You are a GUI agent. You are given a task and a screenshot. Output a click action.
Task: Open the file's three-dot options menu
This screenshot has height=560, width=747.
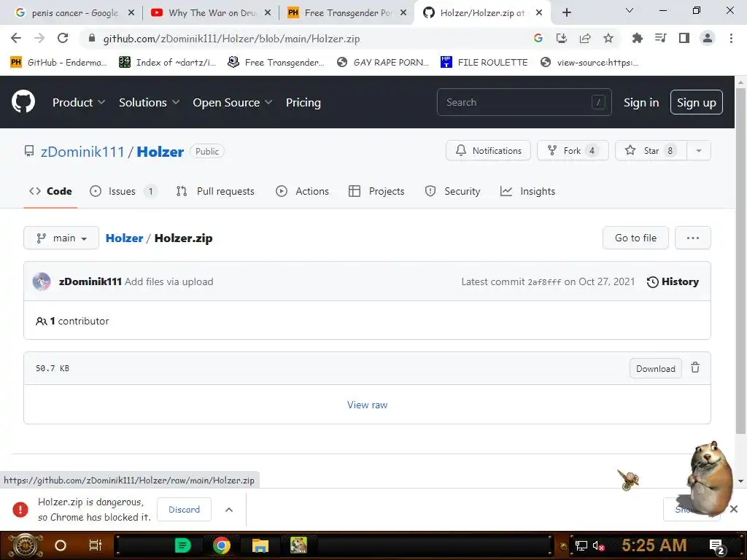693,238
